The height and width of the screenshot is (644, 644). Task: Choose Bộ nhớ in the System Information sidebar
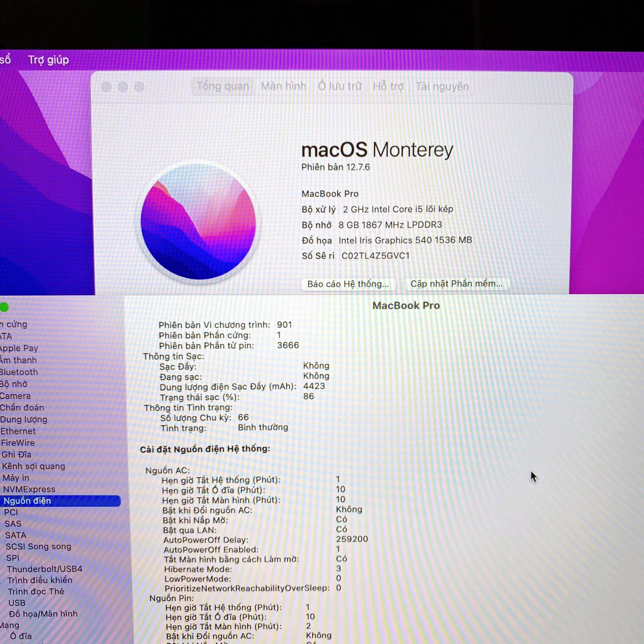pos(14,384)
